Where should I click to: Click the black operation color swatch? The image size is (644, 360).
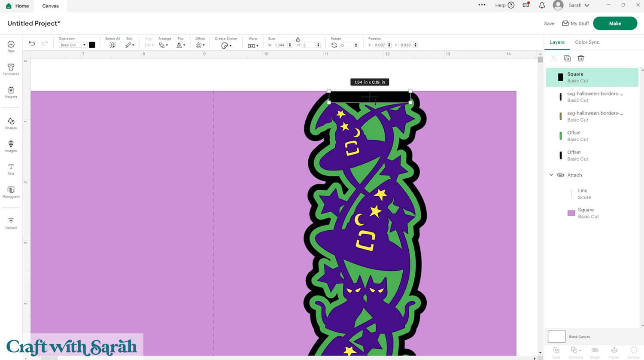92,45
